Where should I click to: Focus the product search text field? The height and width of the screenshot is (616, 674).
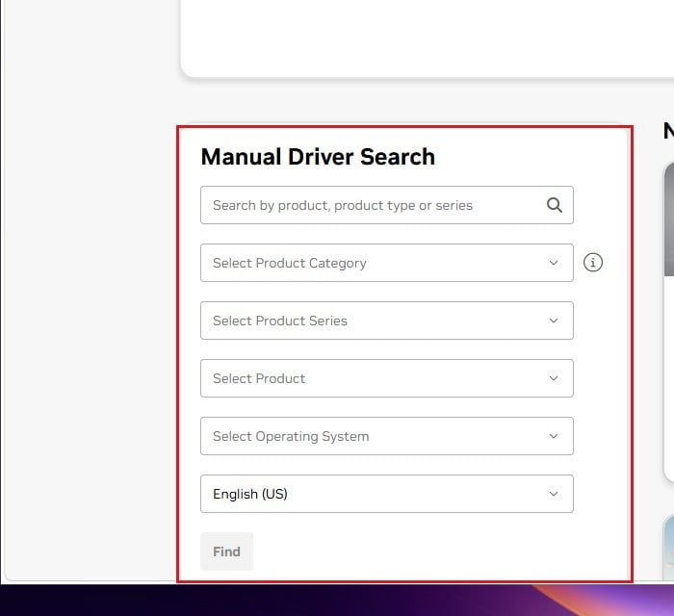(386, 205)
